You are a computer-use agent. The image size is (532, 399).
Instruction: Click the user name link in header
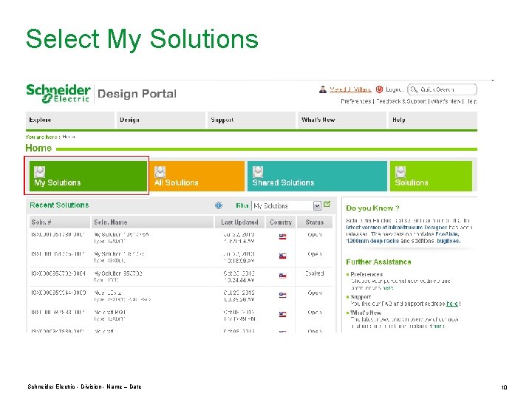[350, 89]
